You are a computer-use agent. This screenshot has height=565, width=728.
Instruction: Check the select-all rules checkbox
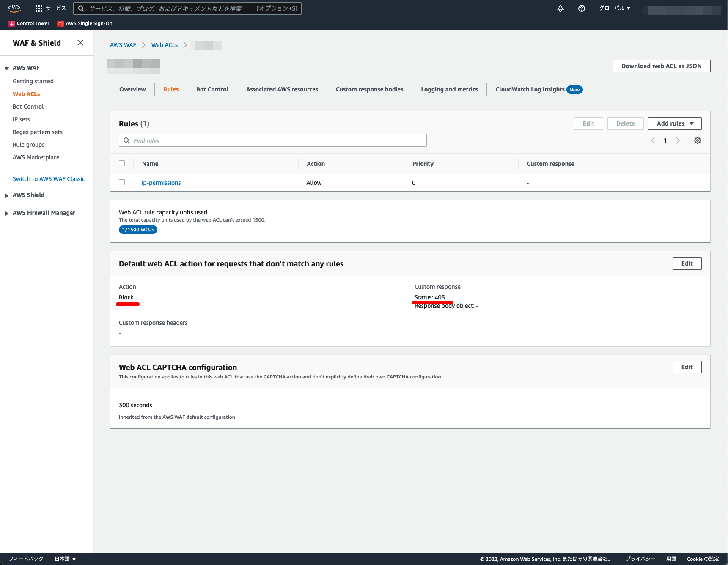[x=122, y=163]
